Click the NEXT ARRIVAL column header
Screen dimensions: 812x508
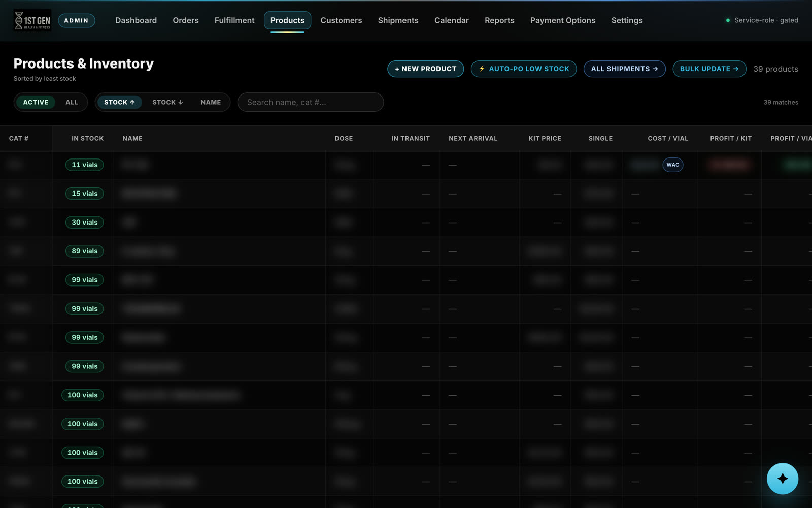[473, 138]
